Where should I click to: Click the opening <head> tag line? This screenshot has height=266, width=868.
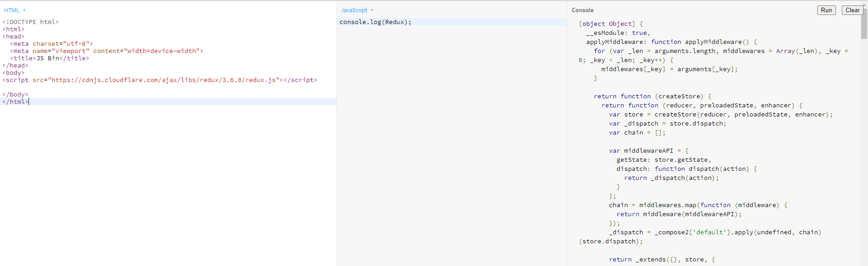pyautogui.click(x=14, y=36)
